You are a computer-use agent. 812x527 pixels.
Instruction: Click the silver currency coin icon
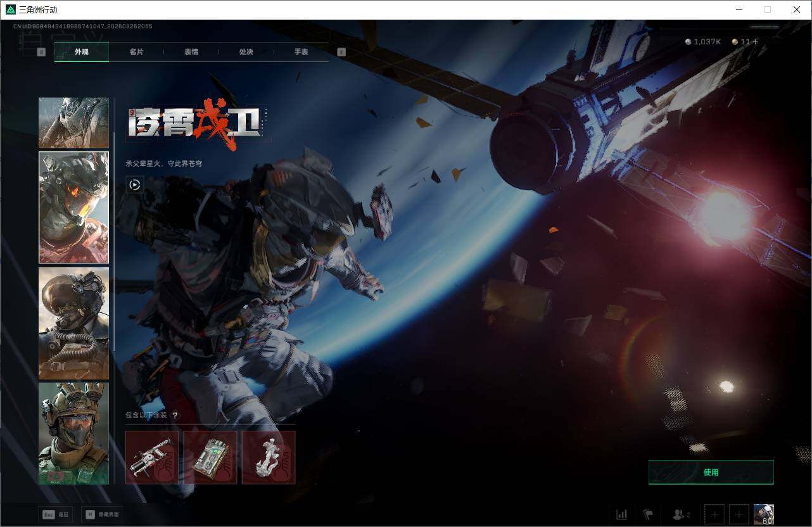(688, 42)
